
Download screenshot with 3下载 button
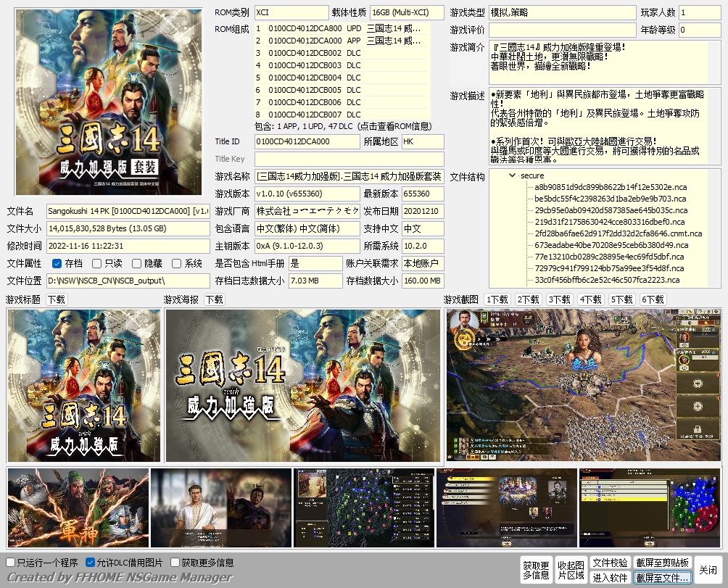(560, 300)
